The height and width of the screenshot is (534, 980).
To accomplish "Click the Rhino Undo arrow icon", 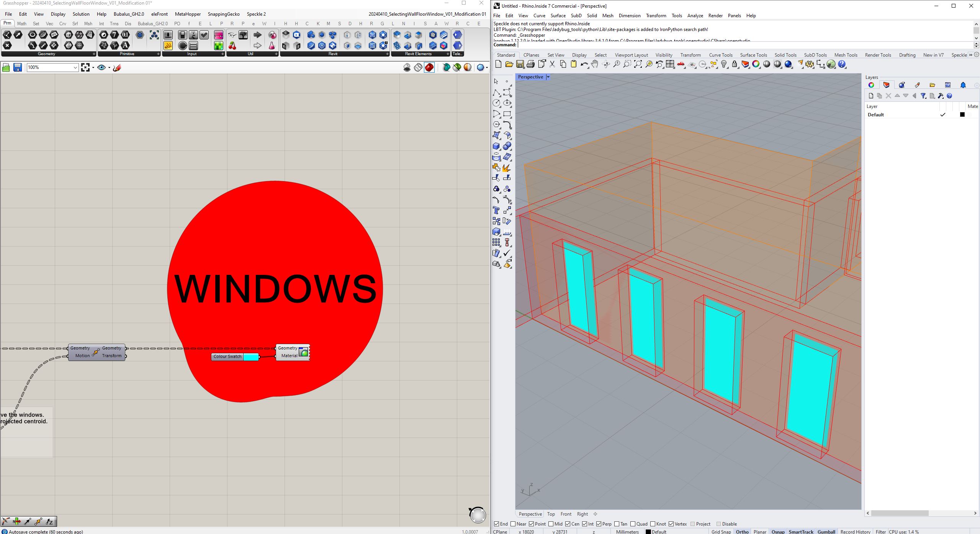I will [x=584, y=64].
